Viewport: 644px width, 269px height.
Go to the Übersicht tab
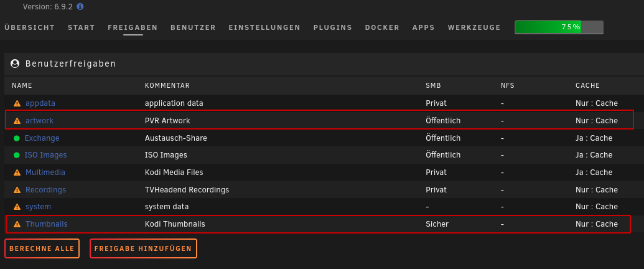(30, 27)
